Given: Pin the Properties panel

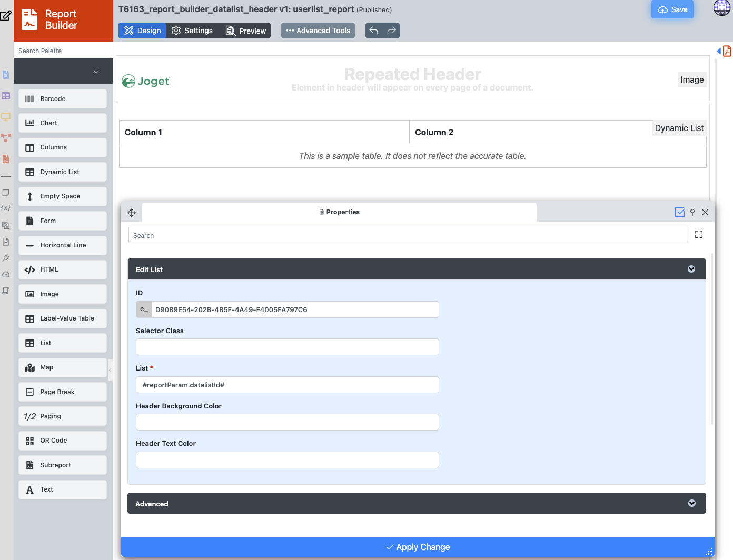Looking at the screenshot, I should [692, 212].
